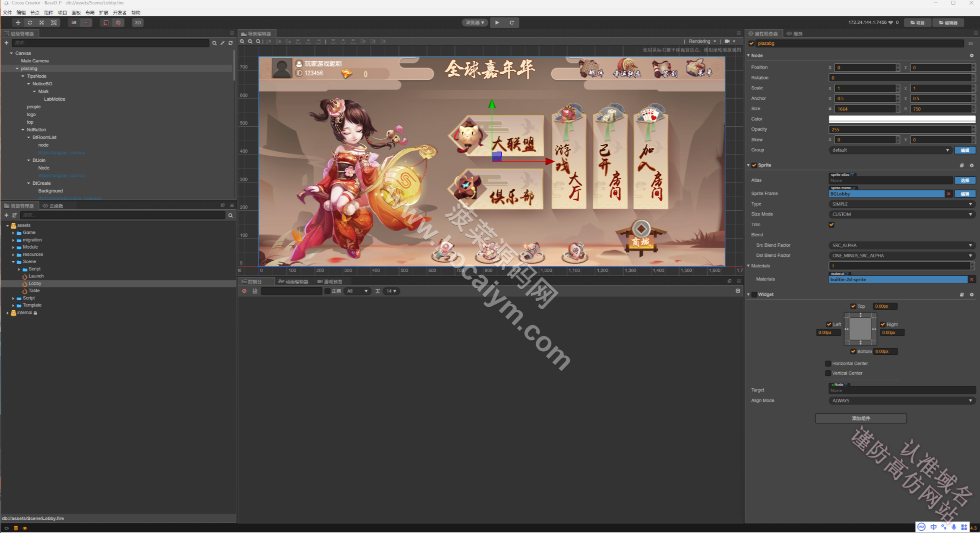Toggle the plazabg node active checkbox

coord(751,43)
